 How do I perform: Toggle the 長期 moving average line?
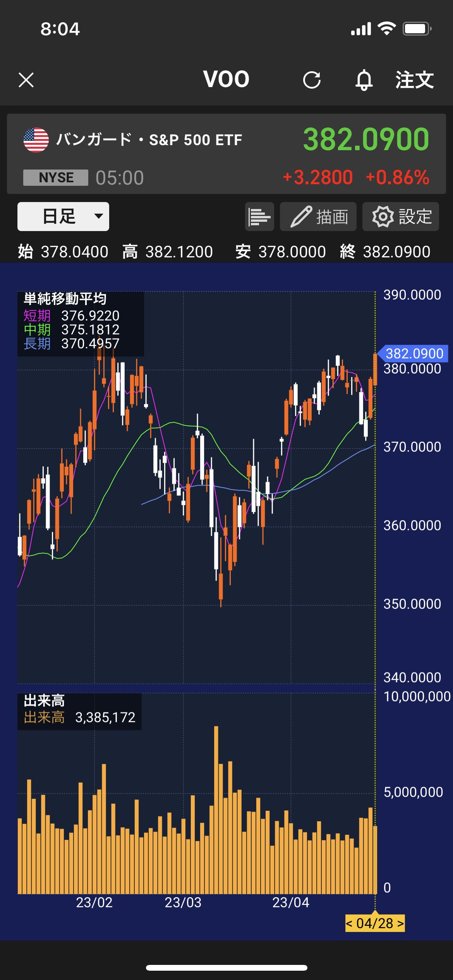(37, 344)
